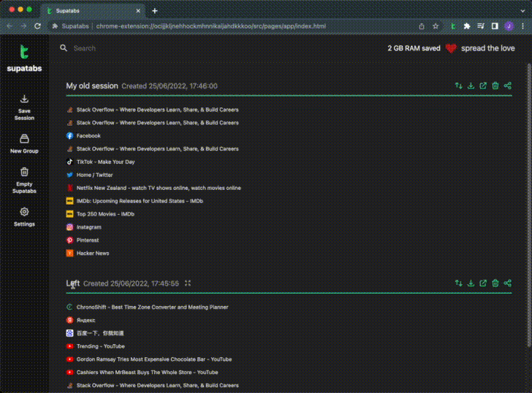Screen dimensions: 532x393
Task: Click the Facebook favicon
Action: click(69, 136)
